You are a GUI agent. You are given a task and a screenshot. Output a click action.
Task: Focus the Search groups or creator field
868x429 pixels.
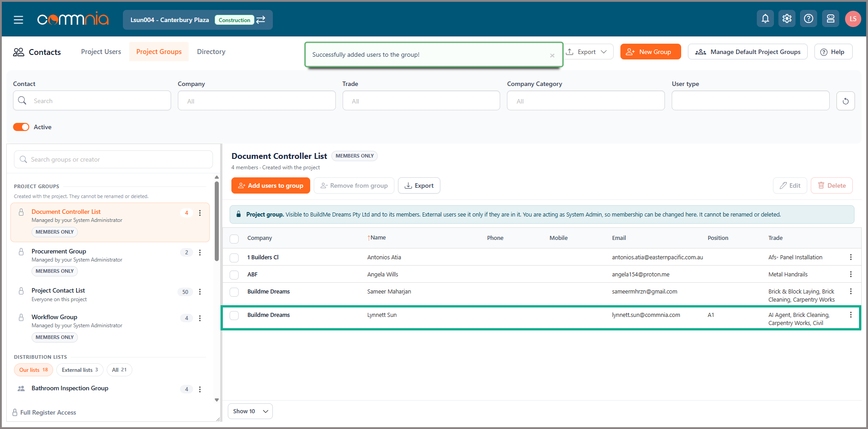[113, 159]
